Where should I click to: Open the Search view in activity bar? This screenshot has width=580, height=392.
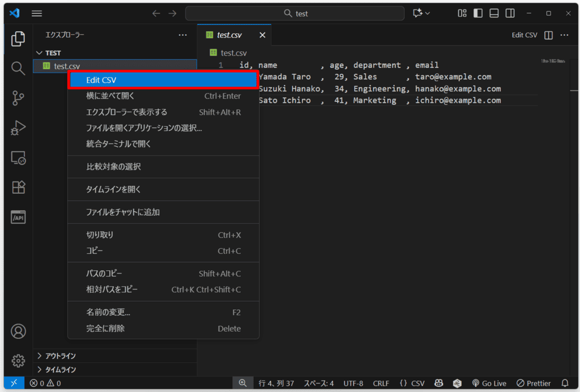tap(18, 69)
